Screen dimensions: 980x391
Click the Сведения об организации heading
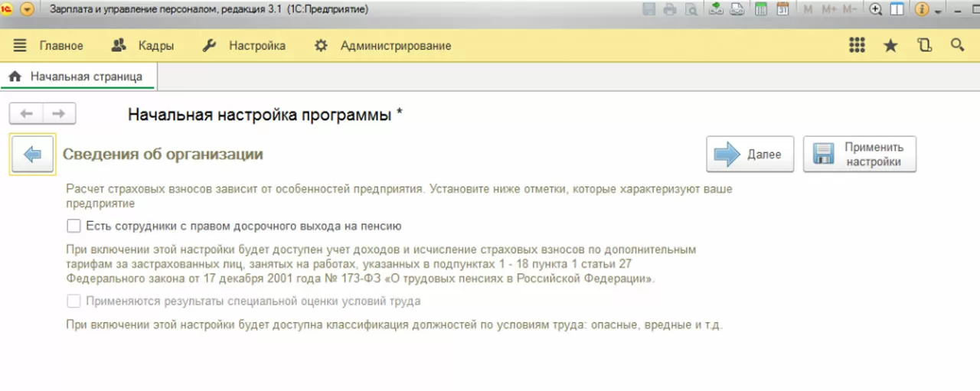pos(162,154)
